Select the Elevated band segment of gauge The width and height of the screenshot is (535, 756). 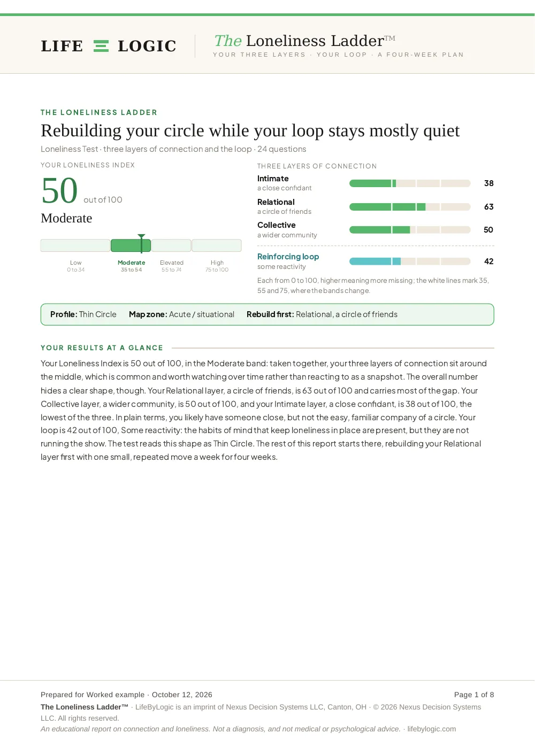tap(171, 245)
